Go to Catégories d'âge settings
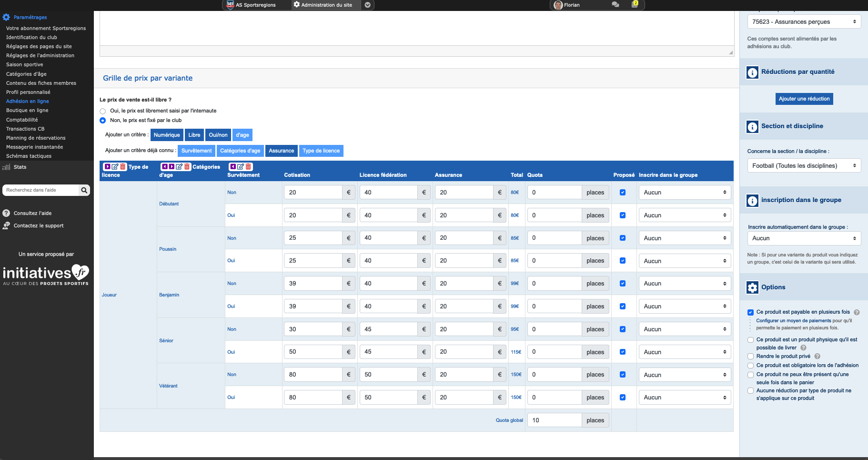Screen dimensions: 868x460 pos(26,74)
